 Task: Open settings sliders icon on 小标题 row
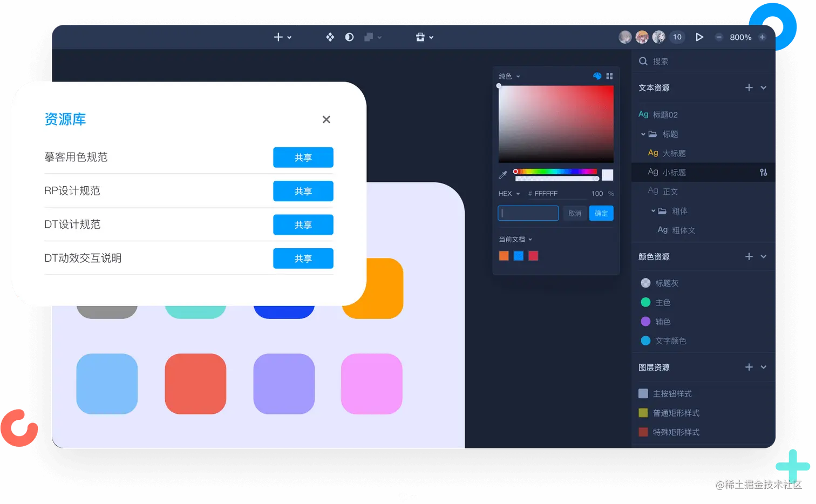[x=764, y=172]
